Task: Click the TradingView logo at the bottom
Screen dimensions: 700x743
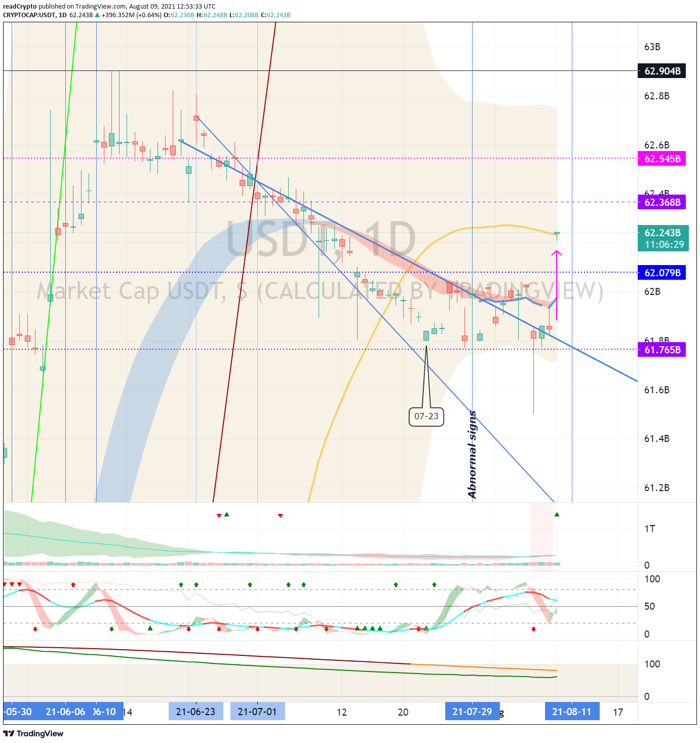Action: [x=33, y=733]
